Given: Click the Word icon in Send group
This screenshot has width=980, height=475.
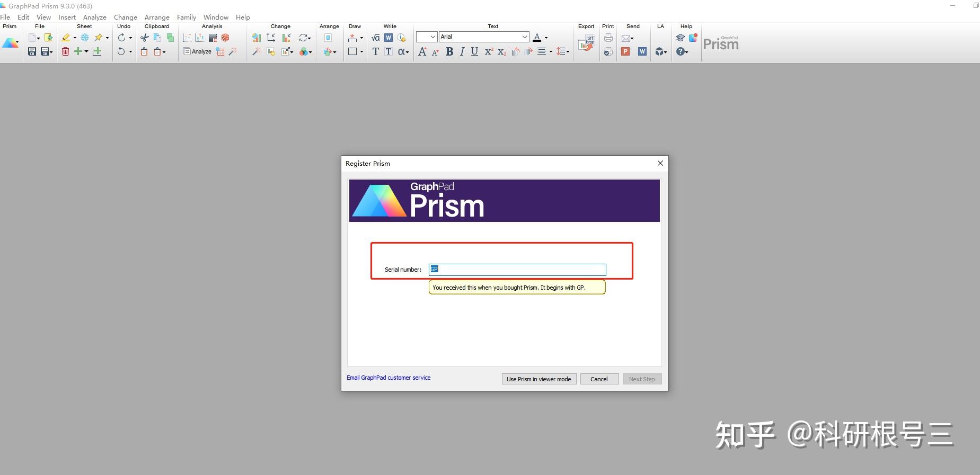Looking at the screenshot, I should 642,51.
